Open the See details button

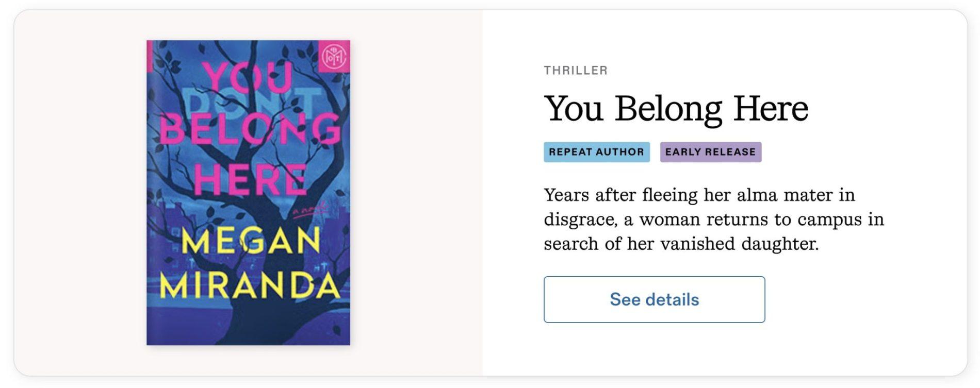[x=654, y=299]
